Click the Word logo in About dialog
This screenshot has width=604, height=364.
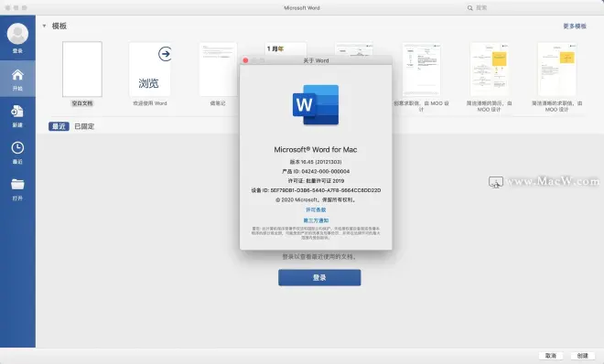316,104
